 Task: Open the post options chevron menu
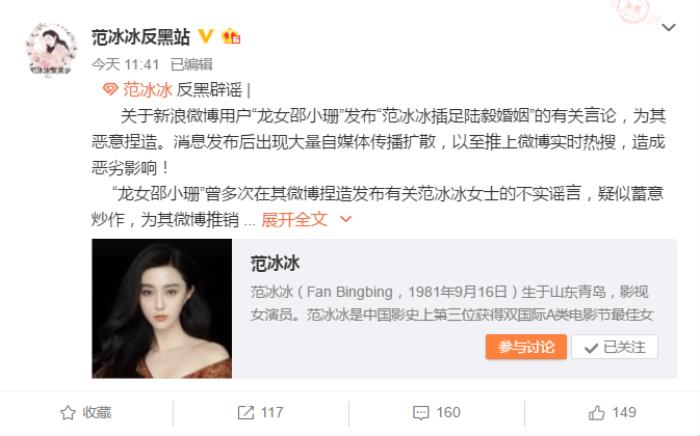tap(668, 28)
